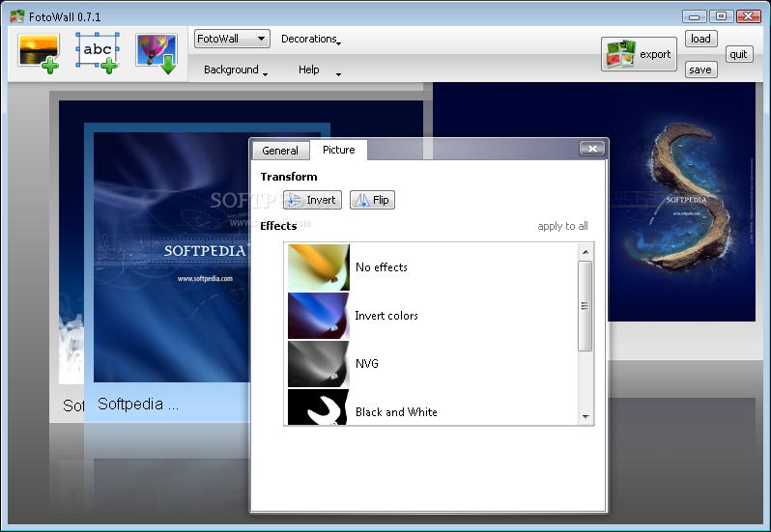The image size is (771, 532).
Task: Click the Flip transform button
Action: coord(372,200)
